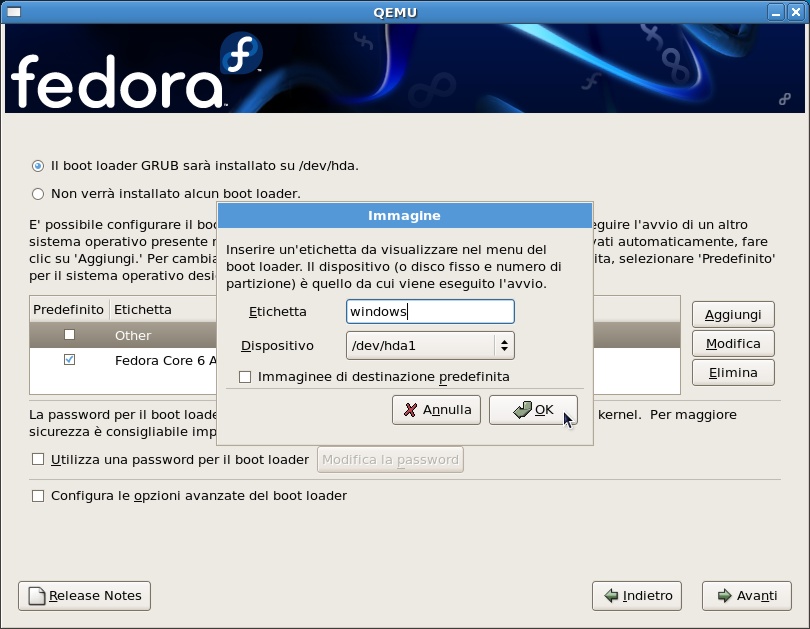Click the Etichetta column header
The height and width of the screenshot is (629, 810).
(143, 309)
